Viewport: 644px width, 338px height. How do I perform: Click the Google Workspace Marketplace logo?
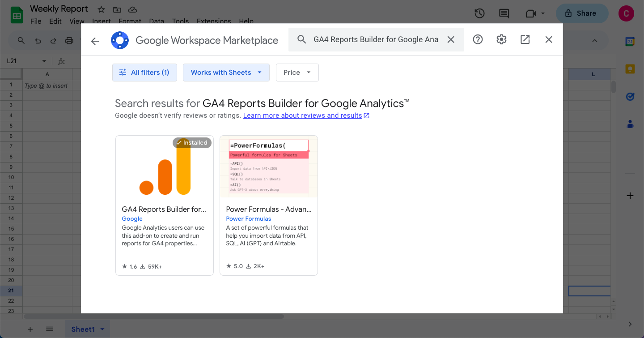tap(120, 40)
